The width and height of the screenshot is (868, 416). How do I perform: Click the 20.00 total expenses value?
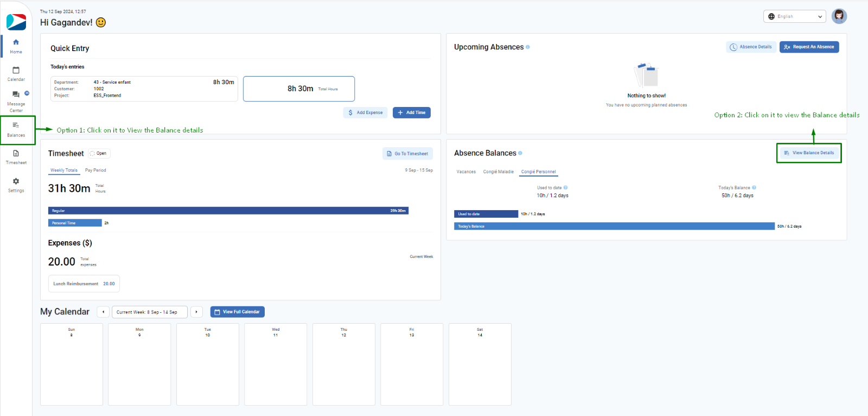(x=62, y=262)
